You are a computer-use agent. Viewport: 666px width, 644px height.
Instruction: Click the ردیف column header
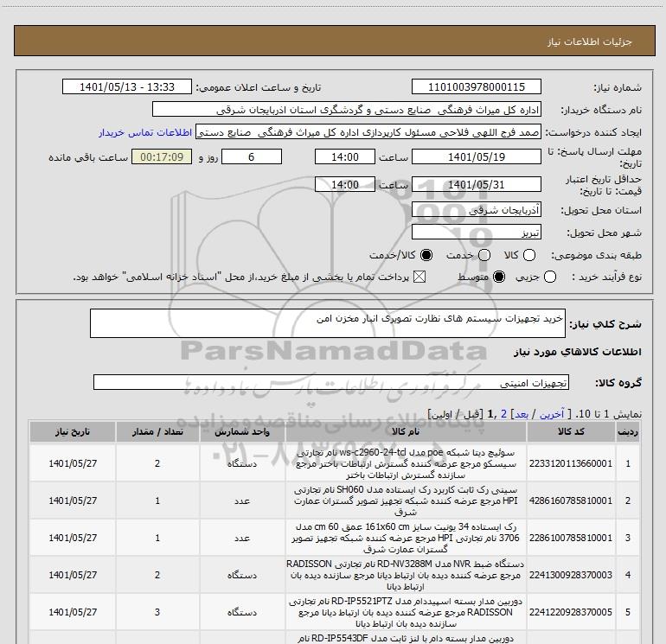(x=628, y=432)
